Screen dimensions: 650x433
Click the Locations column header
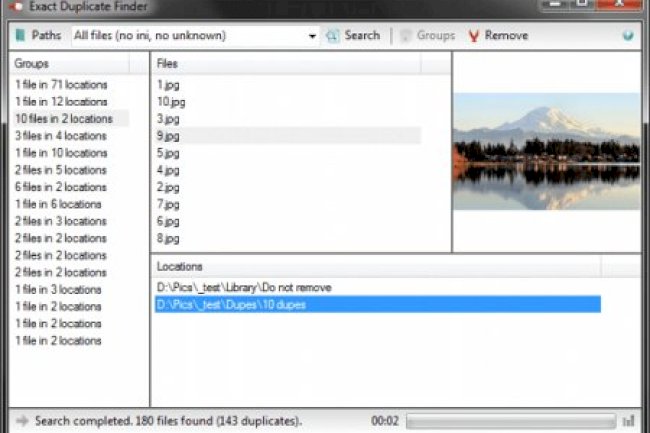(375, 267)
